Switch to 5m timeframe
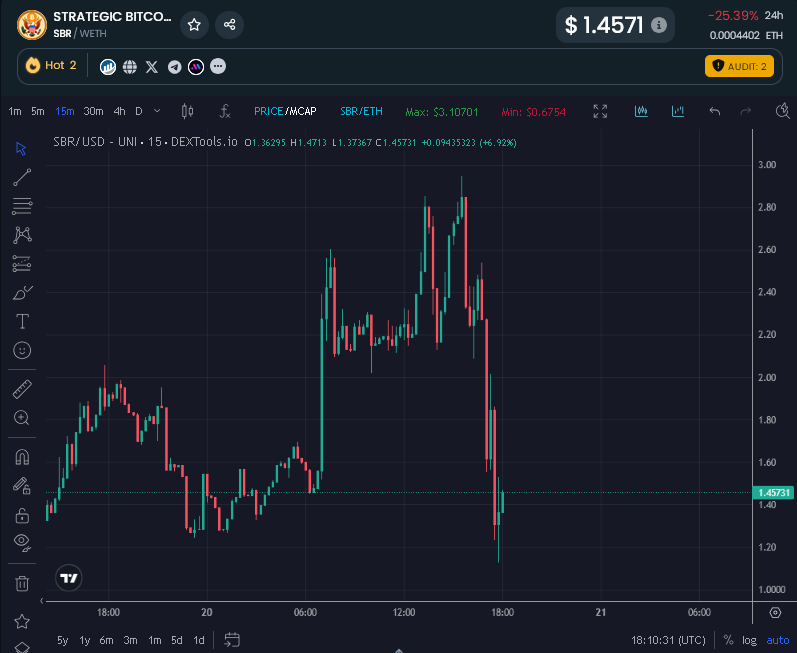 tap(38, 111)
